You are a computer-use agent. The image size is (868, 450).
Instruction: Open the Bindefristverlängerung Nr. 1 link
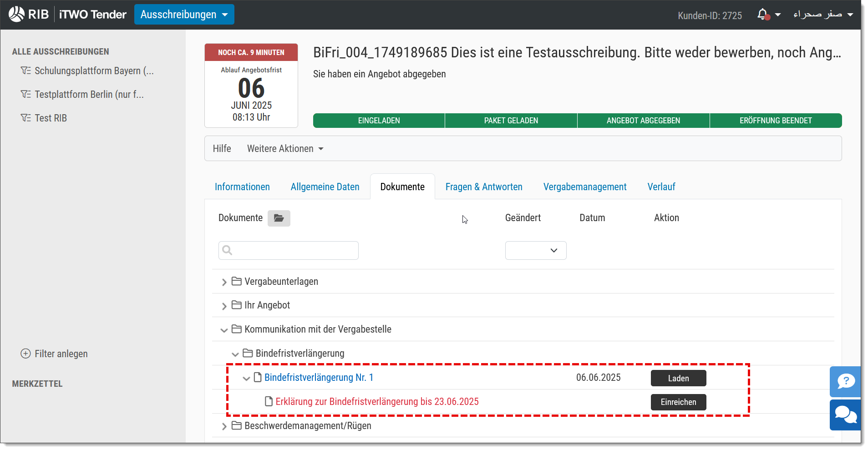click(x=319, y=377)
